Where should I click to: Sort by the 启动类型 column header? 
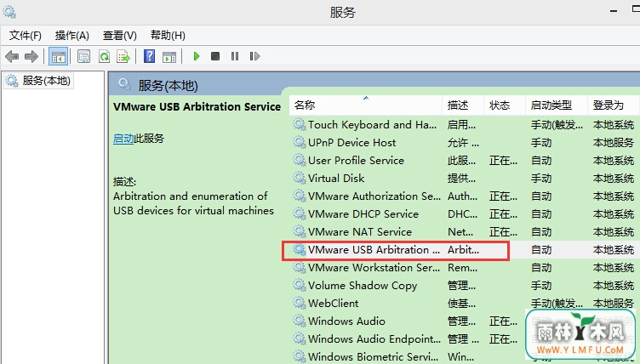pos(557,105)
